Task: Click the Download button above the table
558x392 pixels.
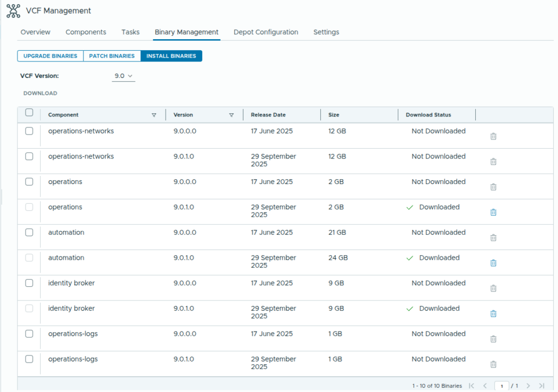Action: (x=40, y=94)
